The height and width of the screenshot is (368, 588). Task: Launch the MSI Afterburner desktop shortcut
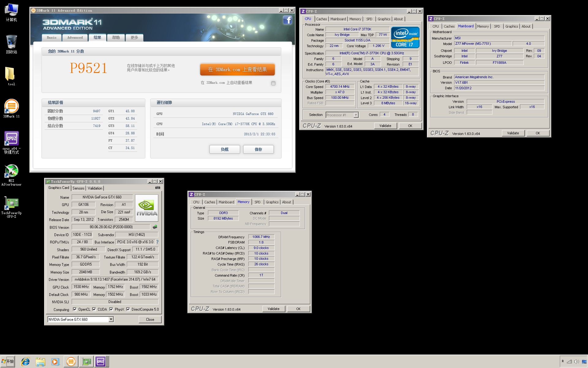point(11,175)
